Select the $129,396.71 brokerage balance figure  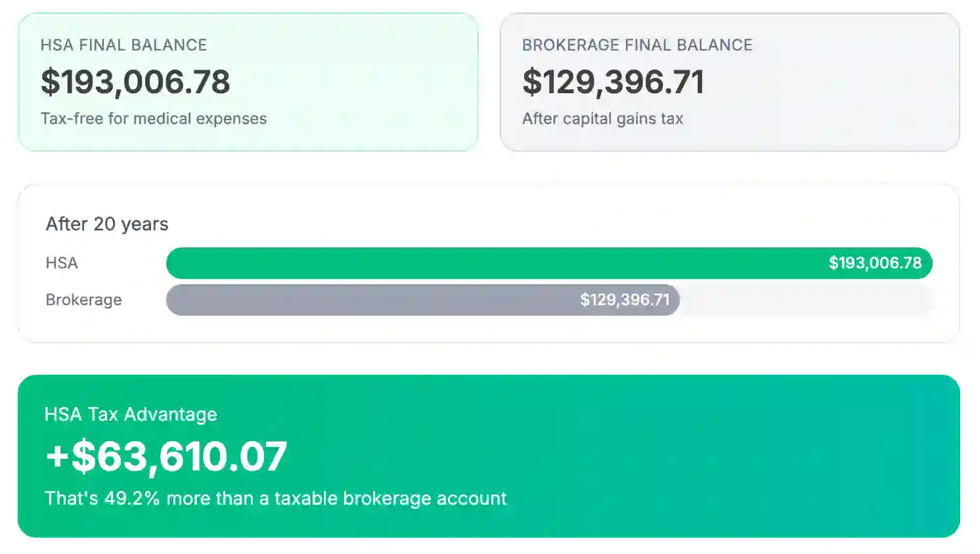613,81
